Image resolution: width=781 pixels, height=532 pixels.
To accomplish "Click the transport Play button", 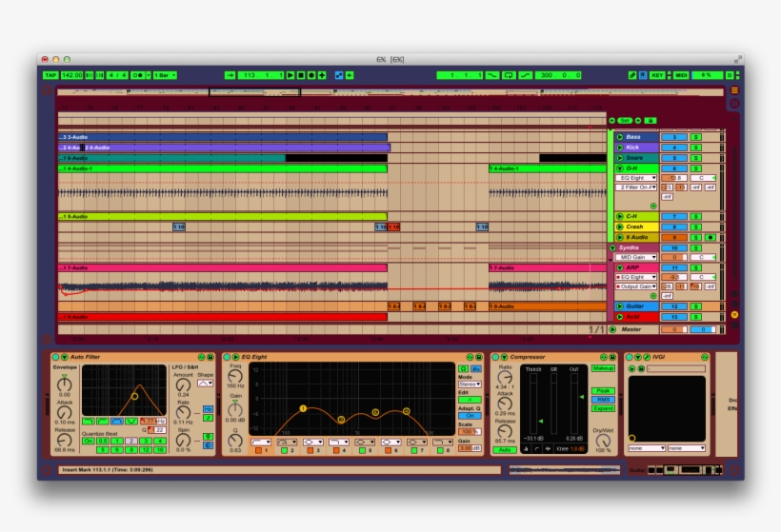I will pos(290,75).
